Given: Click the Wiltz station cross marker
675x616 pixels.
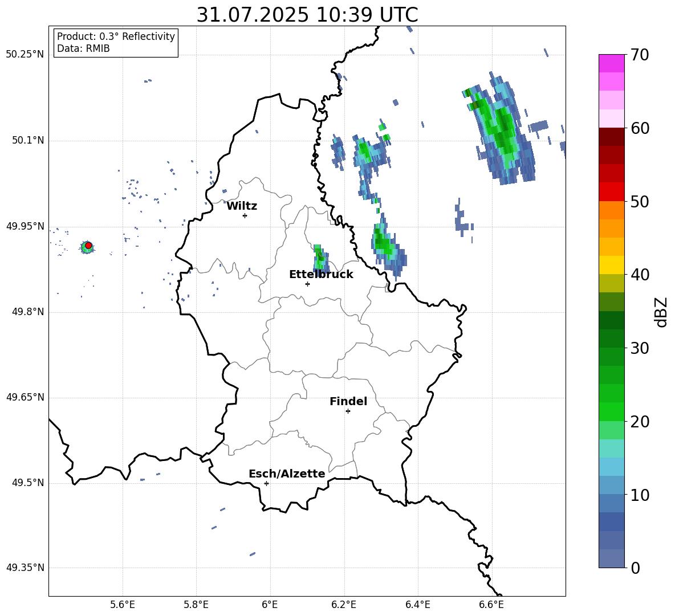Looking at the screenshot, I should (x=245, y=215).
